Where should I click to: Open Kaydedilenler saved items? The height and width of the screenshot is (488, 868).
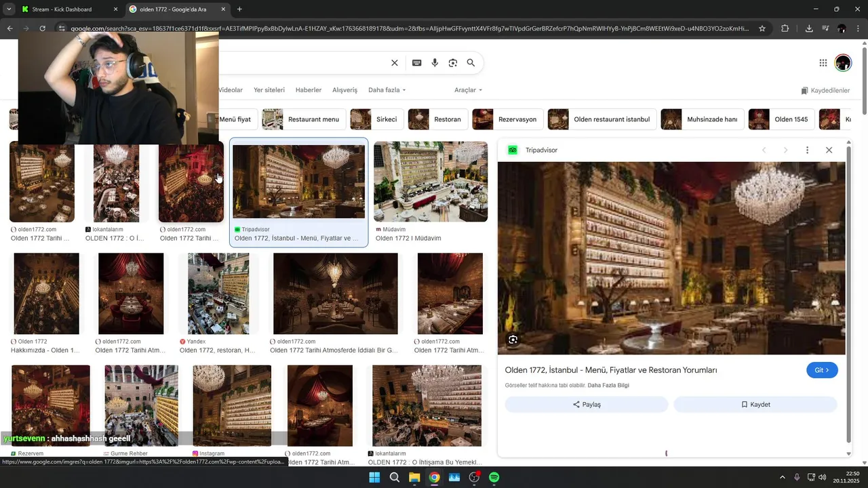tap(825, 91)
